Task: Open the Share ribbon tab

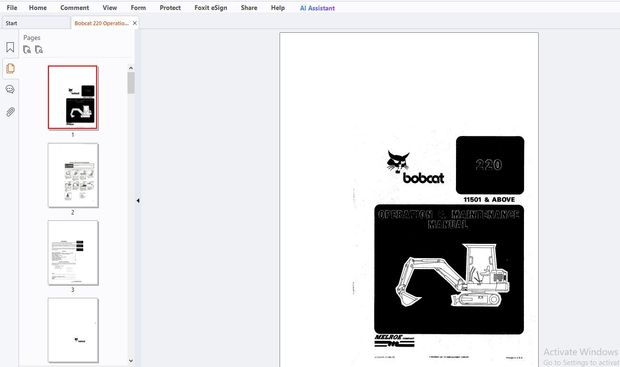Action: click(249, 8)
